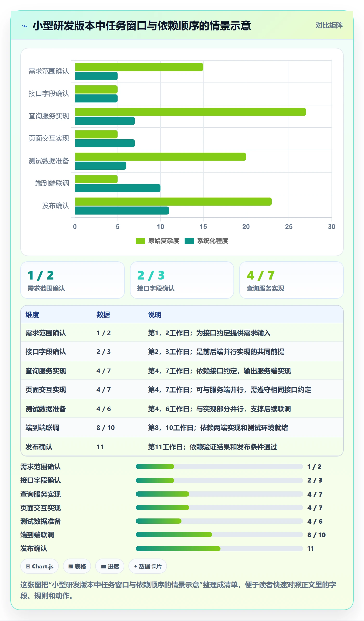Screen dimensions: 364x621
Task: Click the 4 / 6 value beside 测试数据准备 progress bar
Action: pos(315,521)
